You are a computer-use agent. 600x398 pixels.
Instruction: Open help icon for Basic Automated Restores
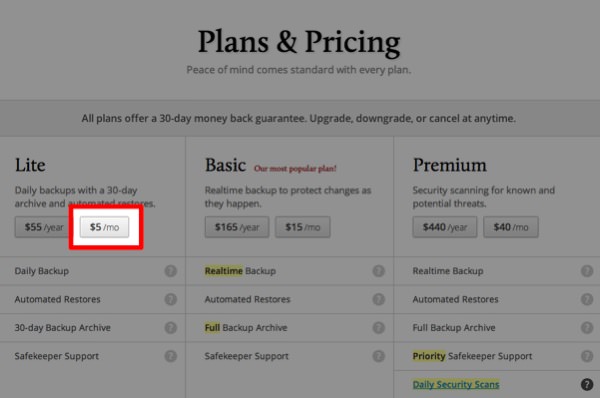click(x=378, y=299)
